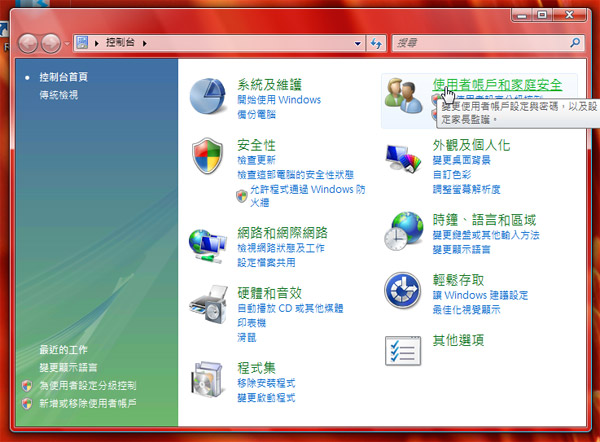Switch to 傳統檢視 in the sidebar
Viewport: 600px width, 442px height.
[58, 95]
